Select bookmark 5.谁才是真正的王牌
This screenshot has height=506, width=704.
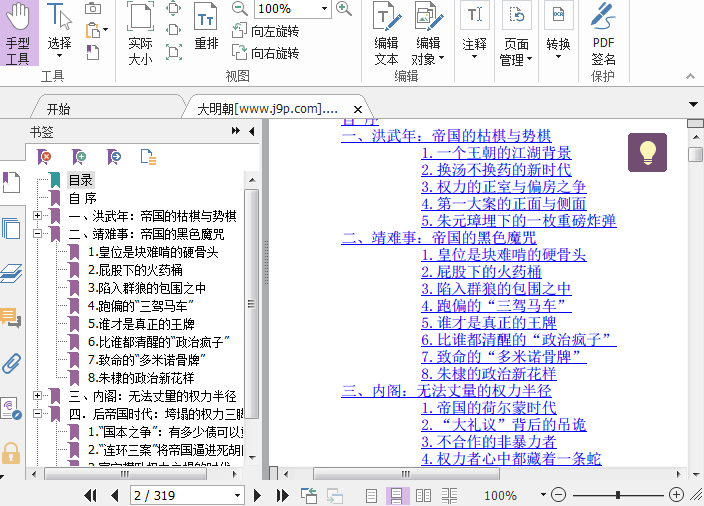click(141, 324)
